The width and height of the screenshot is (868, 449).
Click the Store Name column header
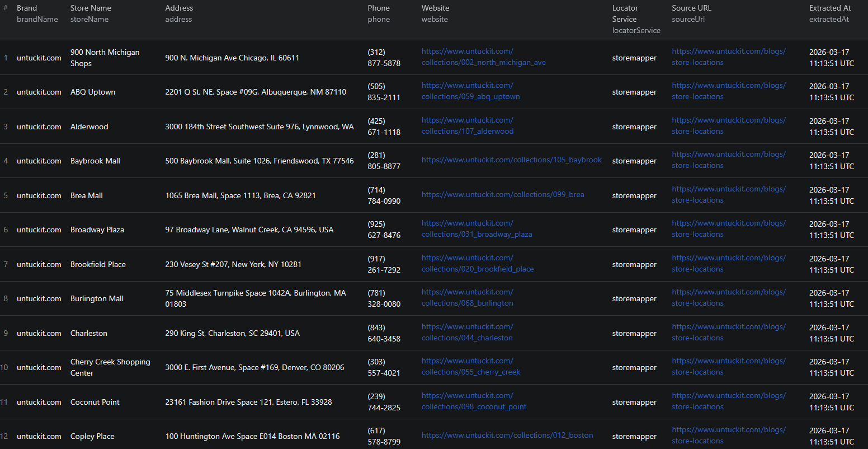(x=91, y=8)
